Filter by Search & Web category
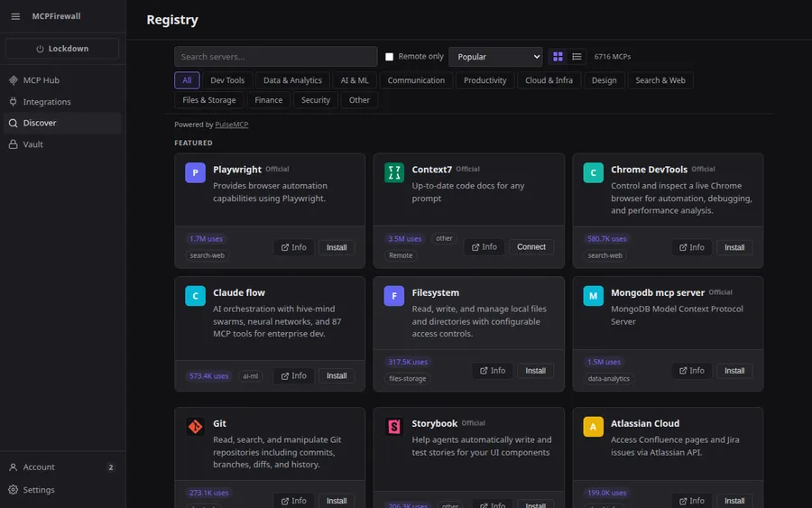This screenshot has width=812, height=508. pyautogui.click(x=660, y=80)
